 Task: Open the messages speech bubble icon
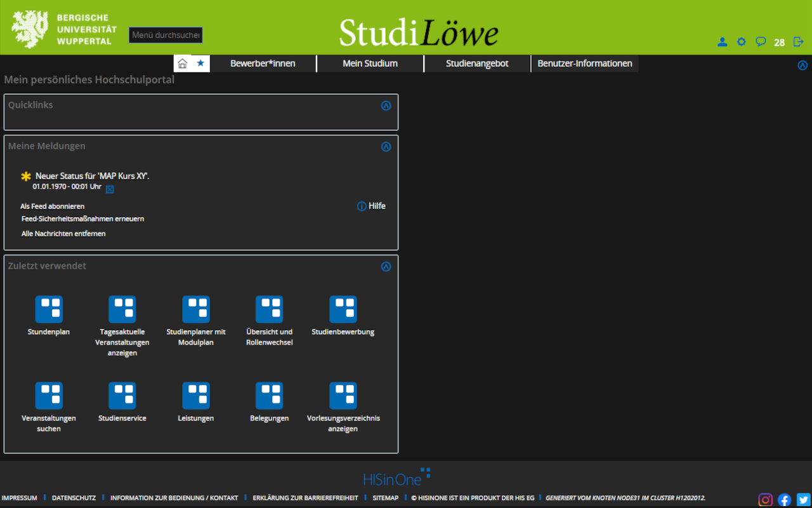[761, 42]
